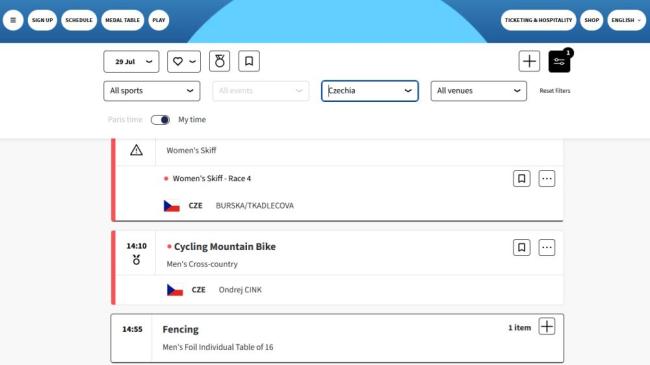This screenshot has height=365, width=650.
Task: Open the 29 Jul date dropdown
Action: [131, 61]
